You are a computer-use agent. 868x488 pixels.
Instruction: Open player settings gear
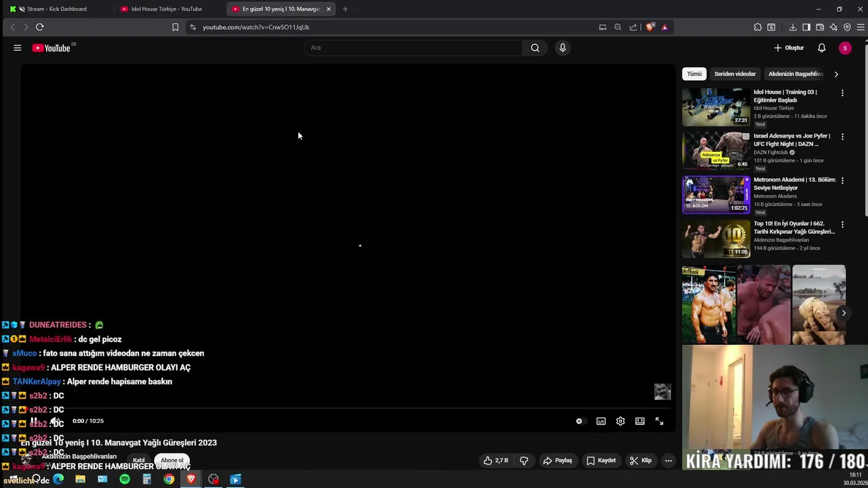coord(620,421)
